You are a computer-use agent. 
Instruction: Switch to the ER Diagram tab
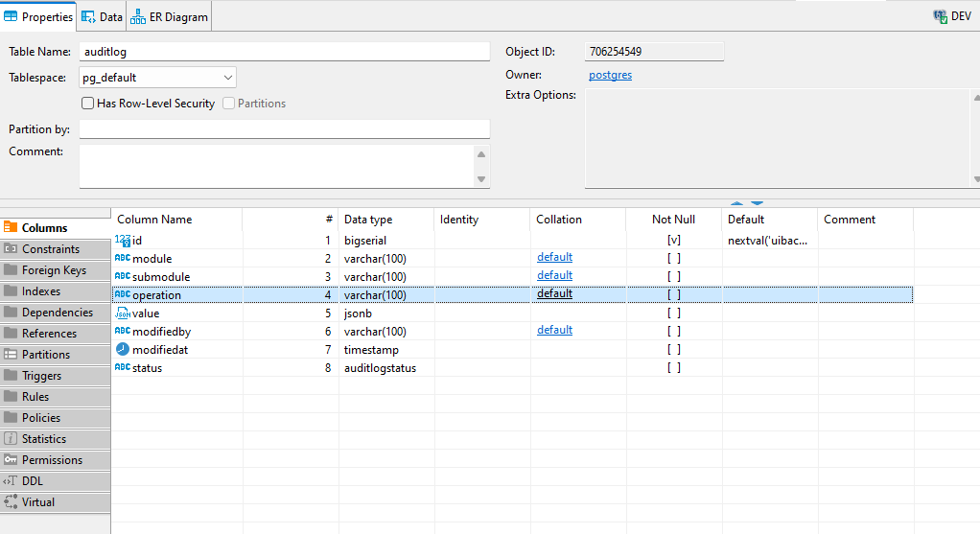(x=169, y=16)
